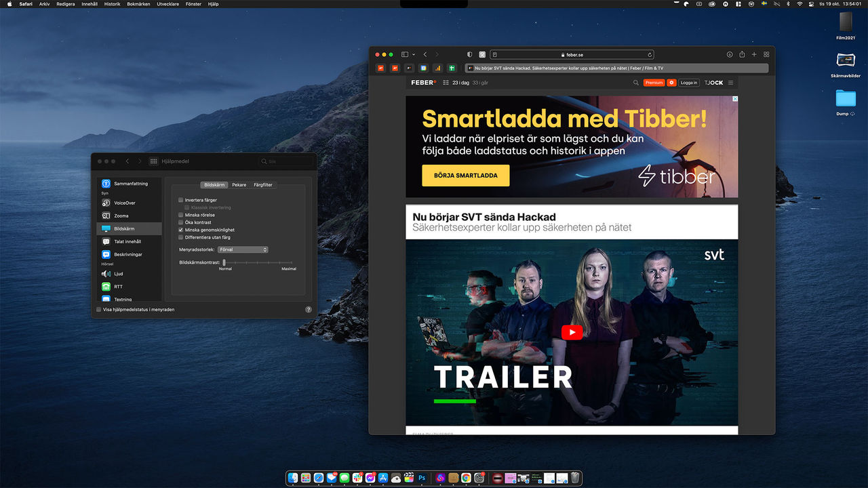868x488 pixels.
Task: Open Safari's Share menu
Action: coord(742,54)
